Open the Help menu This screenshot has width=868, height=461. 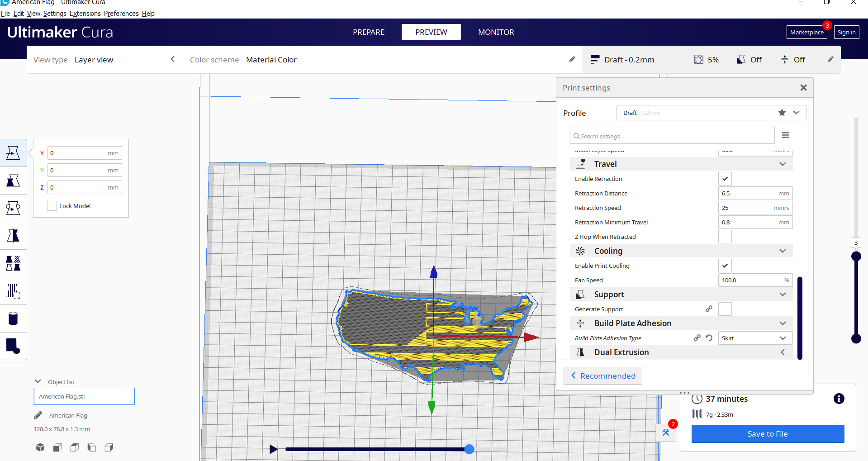(x=148, y=14)
